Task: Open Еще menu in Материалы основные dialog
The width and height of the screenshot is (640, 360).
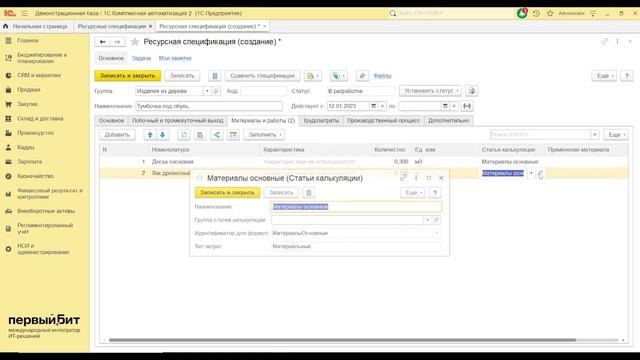Action: pos(413,193)
